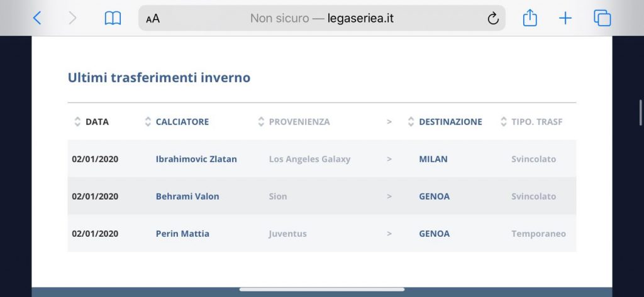Screen dimensions: 644x297
Task: Open MILAN destination team link
Action: [x=433, y=159]
